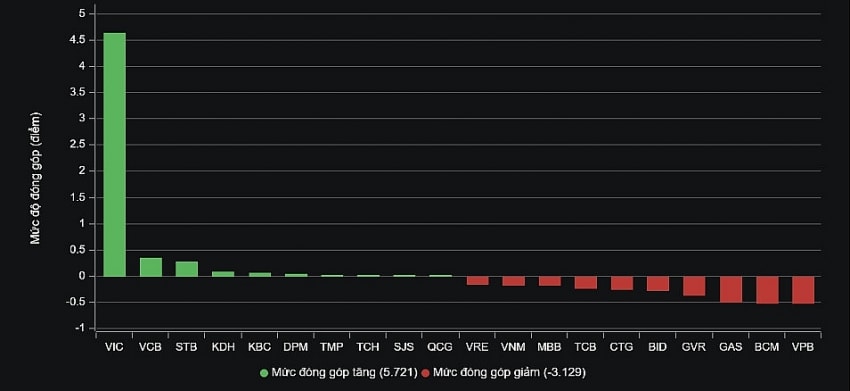Click the tall green VIC bar

(x=114, y=155)
